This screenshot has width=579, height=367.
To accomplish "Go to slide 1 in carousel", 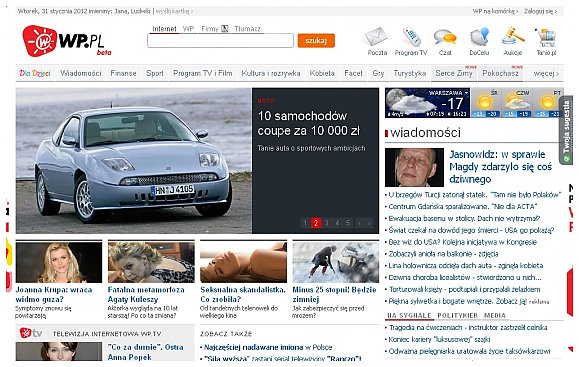I will click(305, 223).
